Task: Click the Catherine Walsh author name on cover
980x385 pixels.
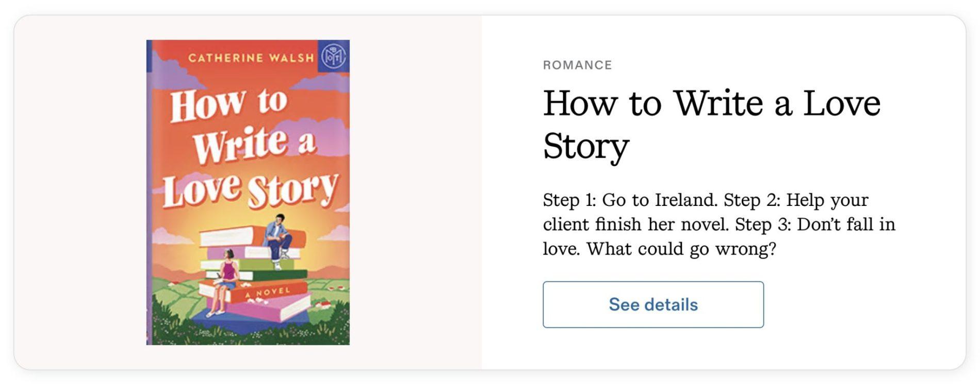Action: point(251,58)
